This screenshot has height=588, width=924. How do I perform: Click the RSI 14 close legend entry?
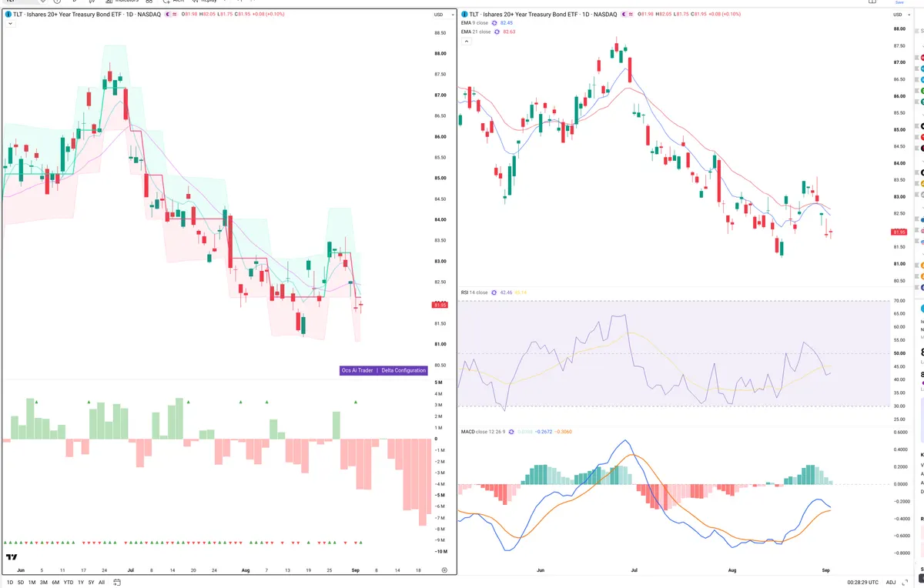tap(474, 292)
